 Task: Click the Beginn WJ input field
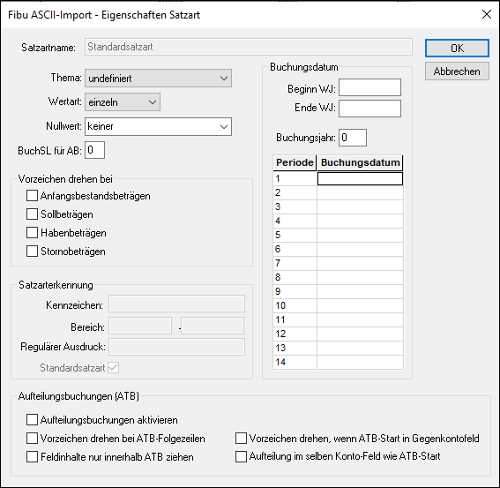click(370, 88)
